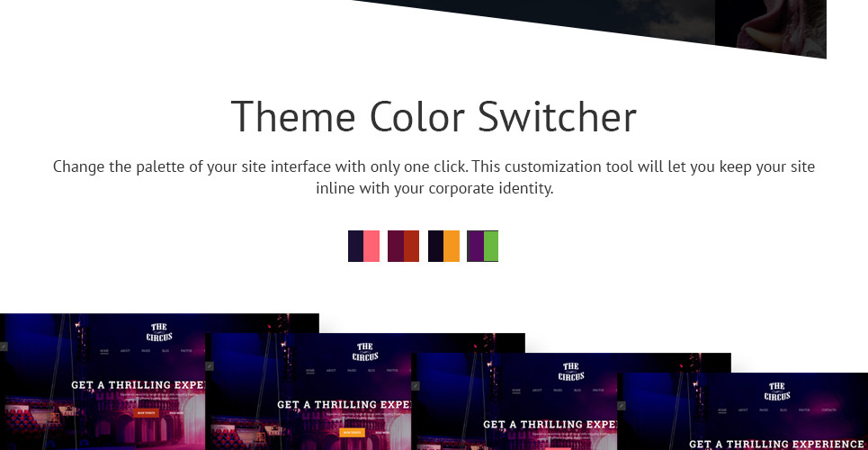
Task: Click pencil edit icon on third preview
Action: (416, 385)
